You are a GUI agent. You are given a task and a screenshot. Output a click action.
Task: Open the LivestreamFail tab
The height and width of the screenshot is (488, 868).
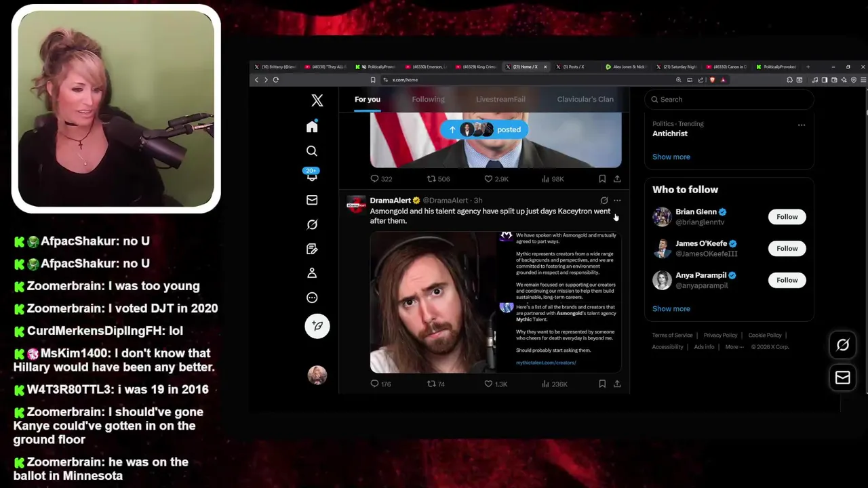500,99
